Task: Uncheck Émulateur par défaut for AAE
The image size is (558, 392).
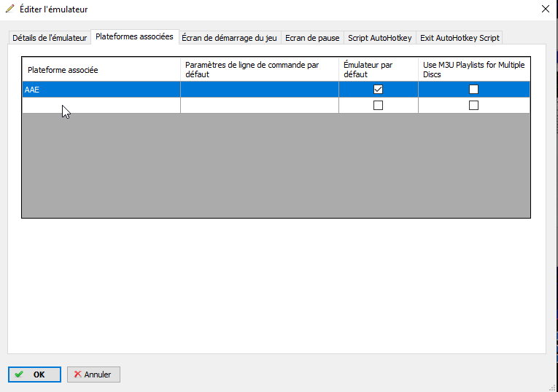Action: [378, 90]
